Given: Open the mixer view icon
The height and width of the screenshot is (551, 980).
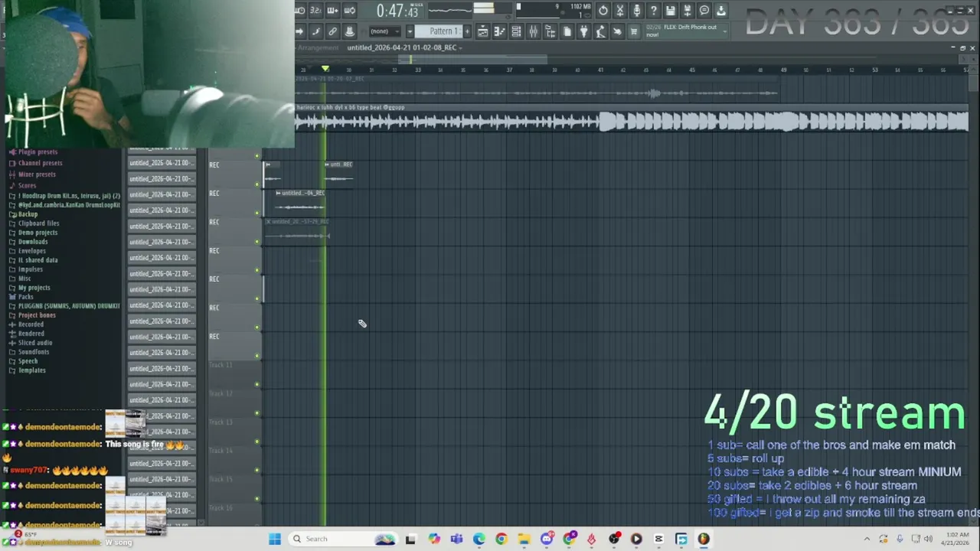Looking at the screenshot, I should coord(533,31).
